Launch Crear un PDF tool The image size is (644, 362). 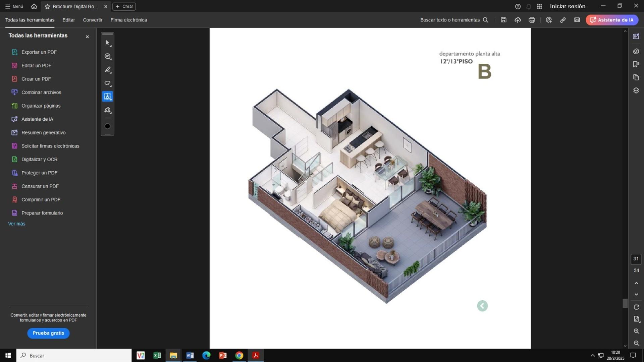coord(36,79)
